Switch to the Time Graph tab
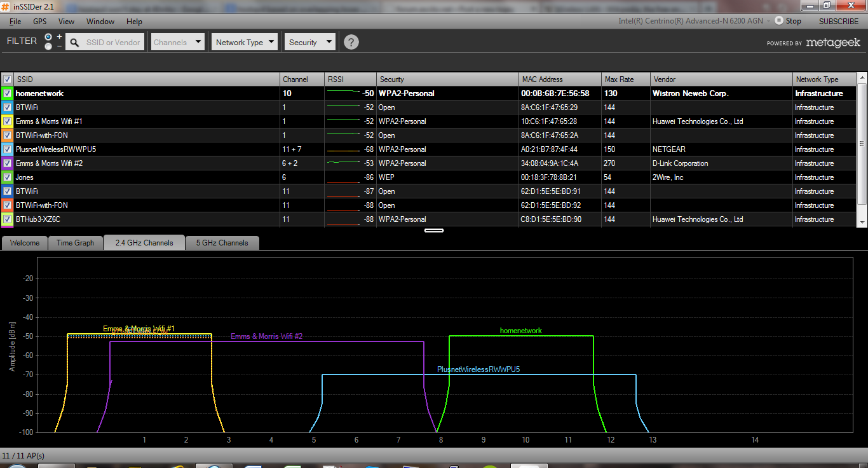 (x=75, y=243)
